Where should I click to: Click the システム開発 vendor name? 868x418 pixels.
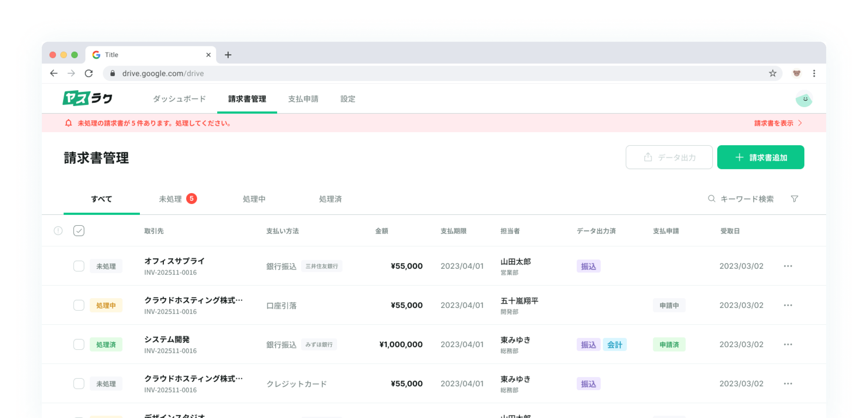(167, 339)
